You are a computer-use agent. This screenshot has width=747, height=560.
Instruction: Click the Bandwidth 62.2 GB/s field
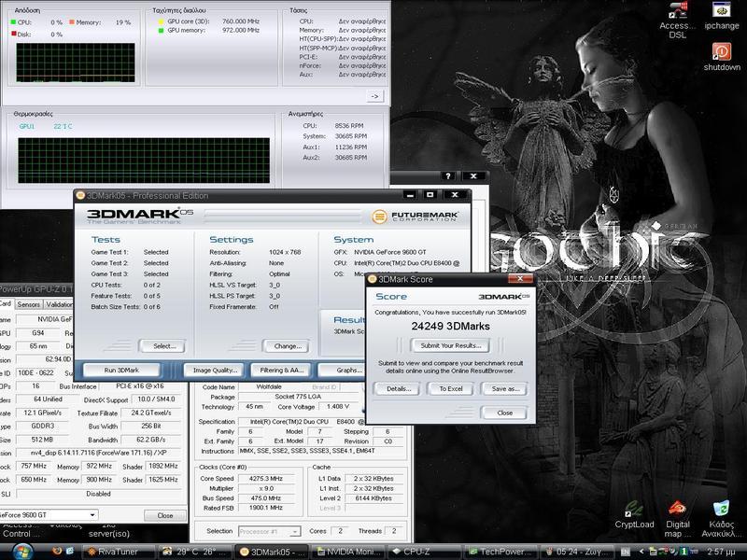tap(151, 440)
